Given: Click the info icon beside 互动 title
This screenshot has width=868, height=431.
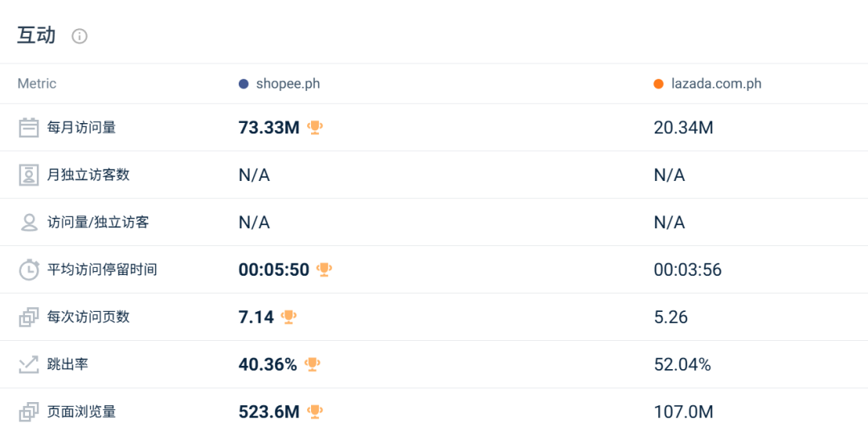Looking at the screenshot, I should (x=80, y=36).
